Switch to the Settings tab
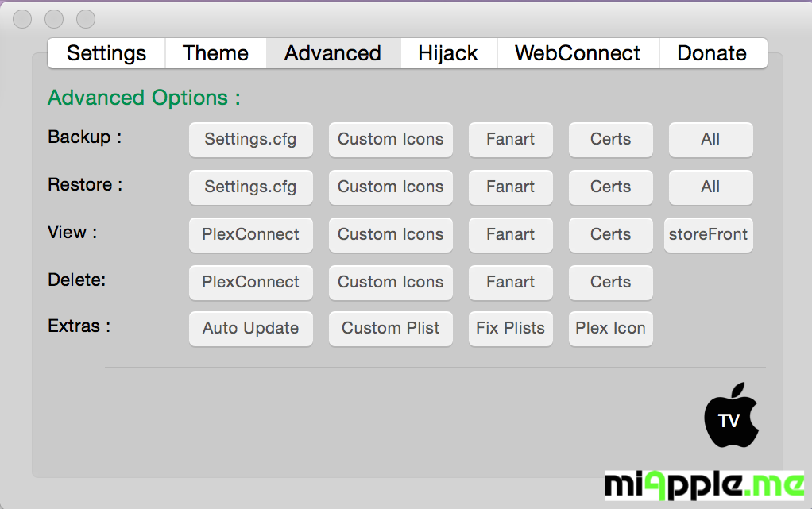Screen dimensions: 812x509 106,53
